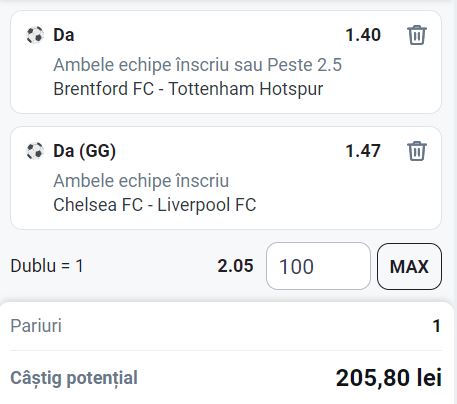This screenshot has height=404, width=457.
Task: Click the Dublu = 1 label
Action: click(x=47, y=266)
